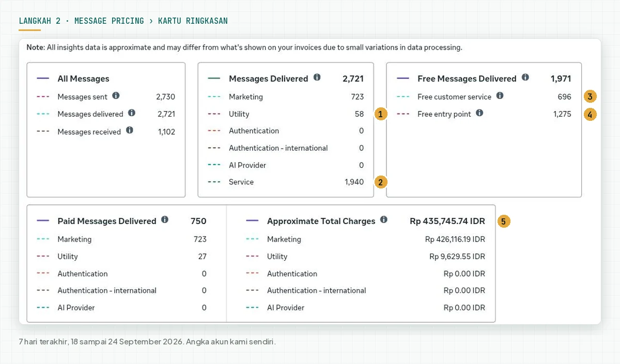Click the Free entry point value 1,275

click(x=562, y=114)
